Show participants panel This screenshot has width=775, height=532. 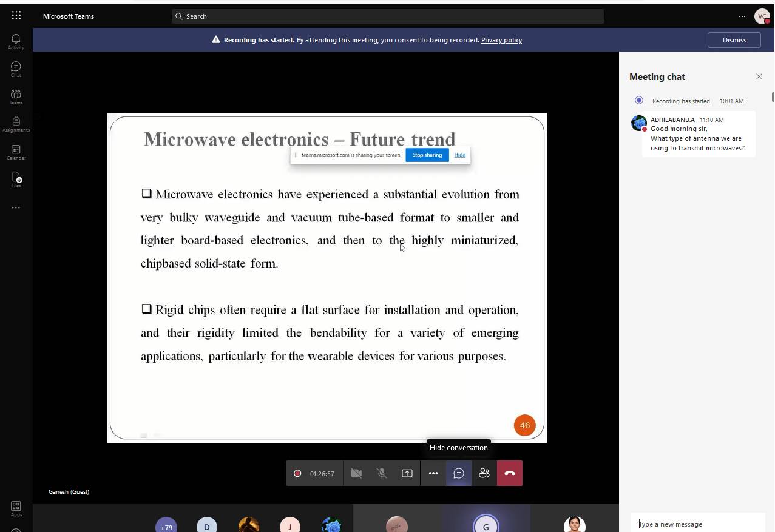(484, 473)
